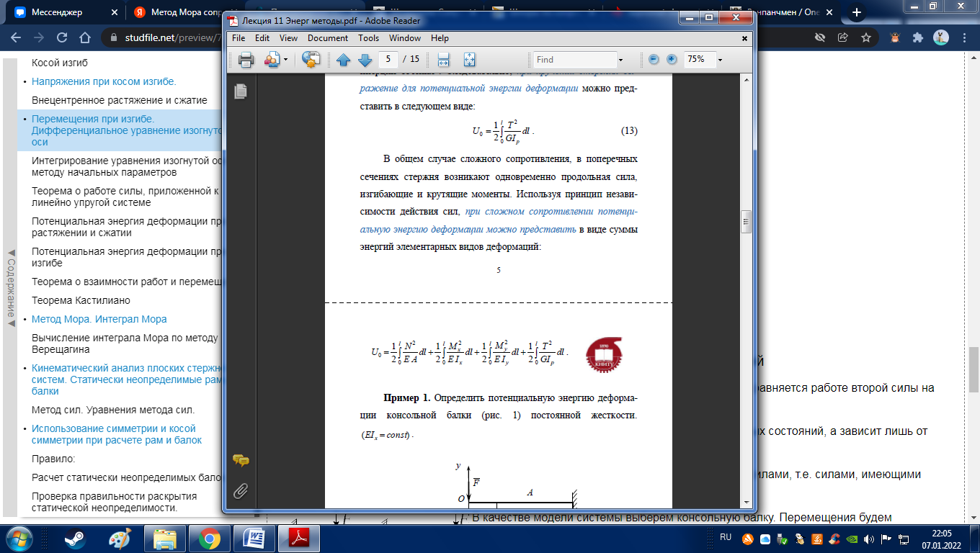Show the Pages panel in Reader sidebar
This screenshot has width=980, height=553.
(241, 91)
